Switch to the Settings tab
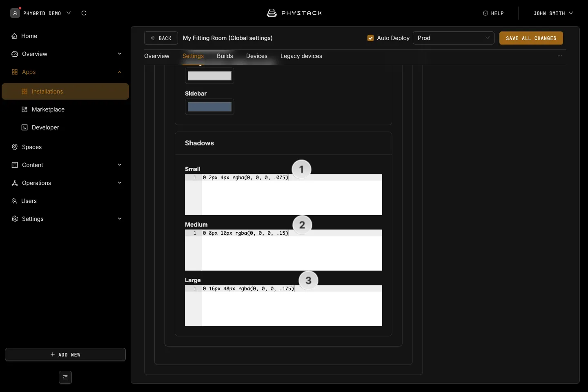Image resolution: width=588 pixels, height=392 pixels. tap(193, 56)
